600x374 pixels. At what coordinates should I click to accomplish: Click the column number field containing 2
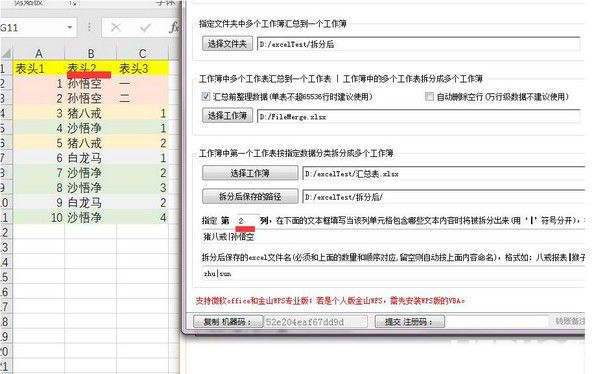pyautogui.click(x=248, y=220)
